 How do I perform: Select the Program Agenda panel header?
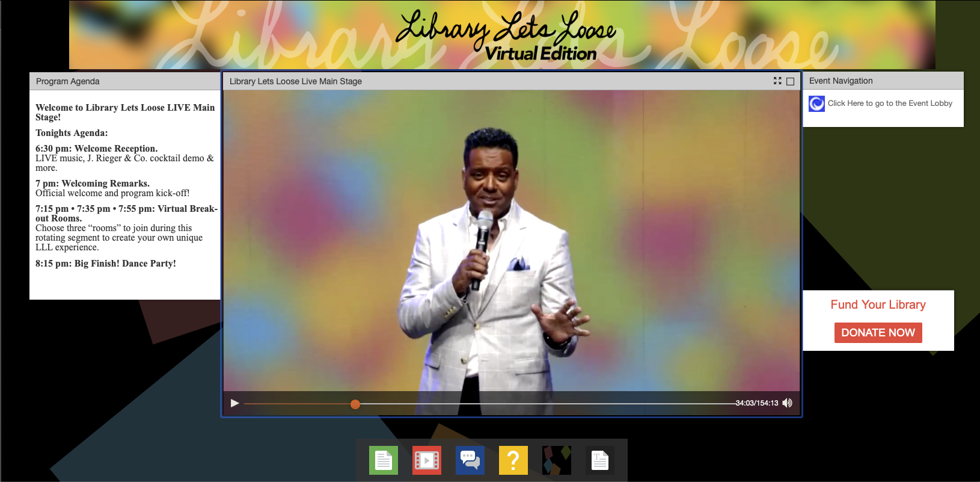[124, 81]
